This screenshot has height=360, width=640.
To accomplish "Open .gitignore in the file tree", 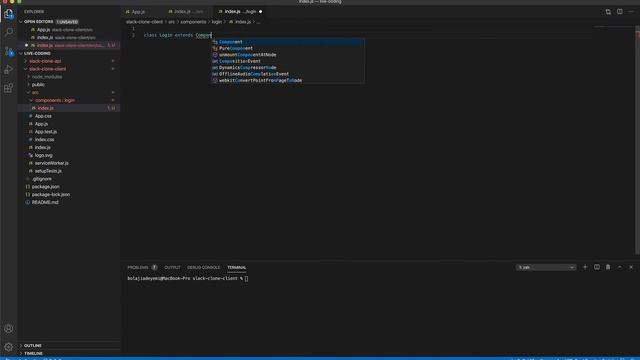I will click(41, 179).
